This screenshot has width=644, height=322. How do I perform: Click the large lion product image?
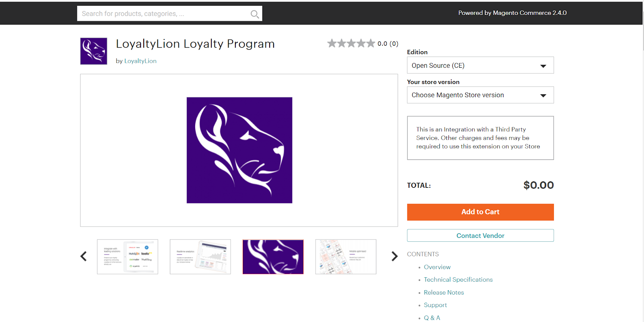[x=239, y=150]
